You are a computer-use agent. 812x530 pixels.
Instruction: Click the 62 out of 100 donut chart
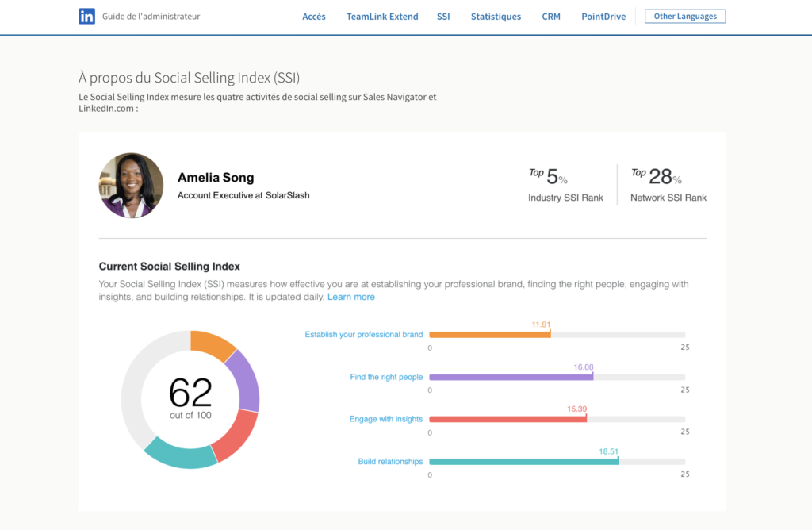pyautogui.click(x=190, y=398)
